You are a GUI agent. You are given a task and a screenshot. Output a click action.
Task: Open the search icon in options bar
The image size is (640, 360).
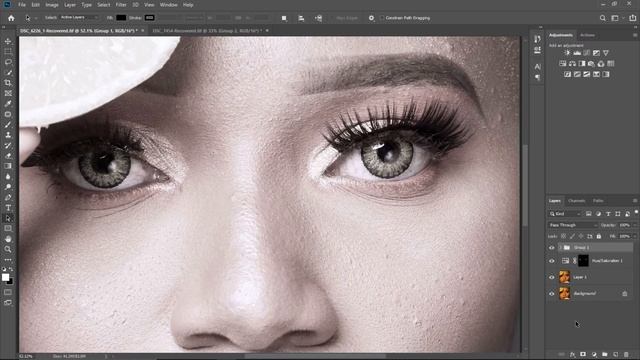602,18
